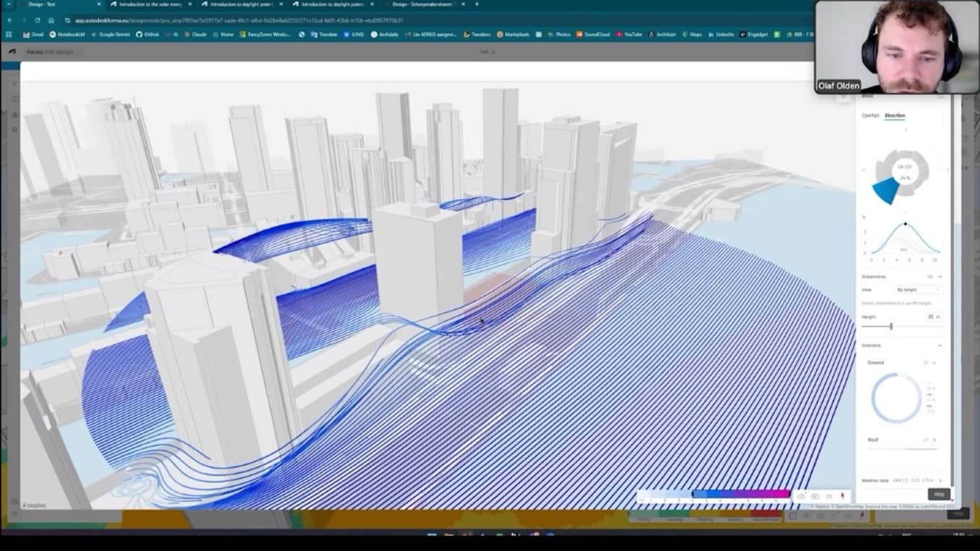980x551 pixels.
Task: Open the Claude bookmark
Action: tap(195, 34)
